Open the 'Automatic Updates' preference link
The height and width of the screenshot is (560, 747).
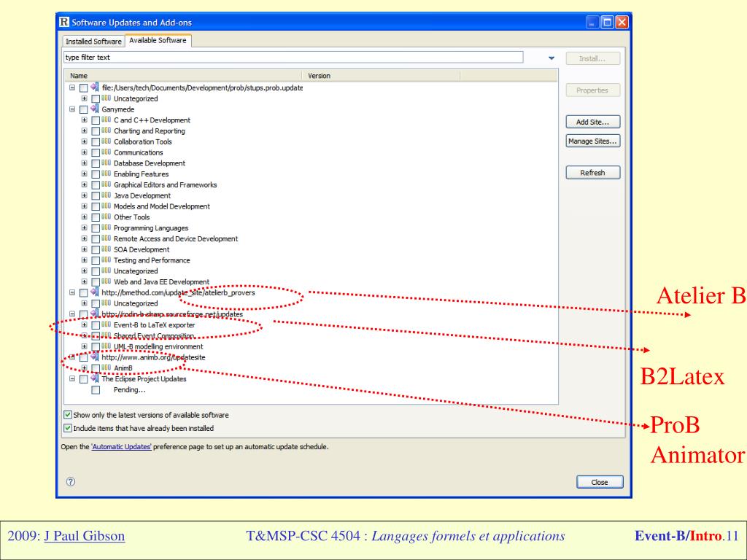(x=122, y=447)
